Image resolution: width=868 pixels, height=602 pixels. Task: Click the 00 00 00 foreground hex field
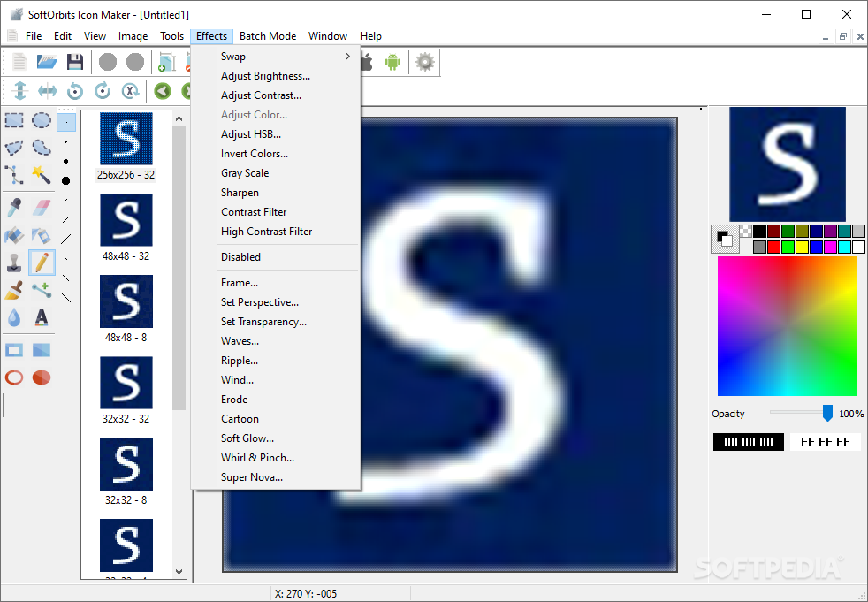click(749, 442)
